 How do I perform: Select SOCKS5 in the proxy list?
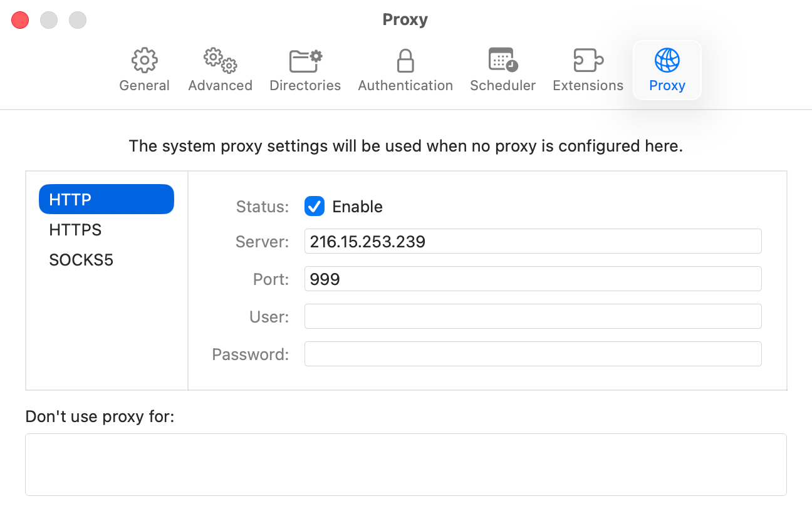(81, 260)
